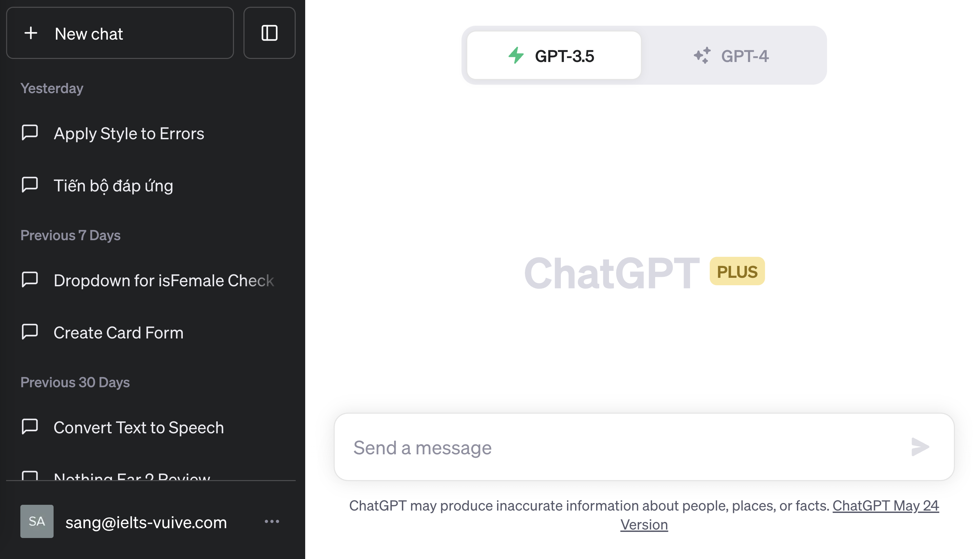Click the GPT-3.5 lightning bolt icon
The height and width of the screenshot is (559, 980).
[515, 55]
